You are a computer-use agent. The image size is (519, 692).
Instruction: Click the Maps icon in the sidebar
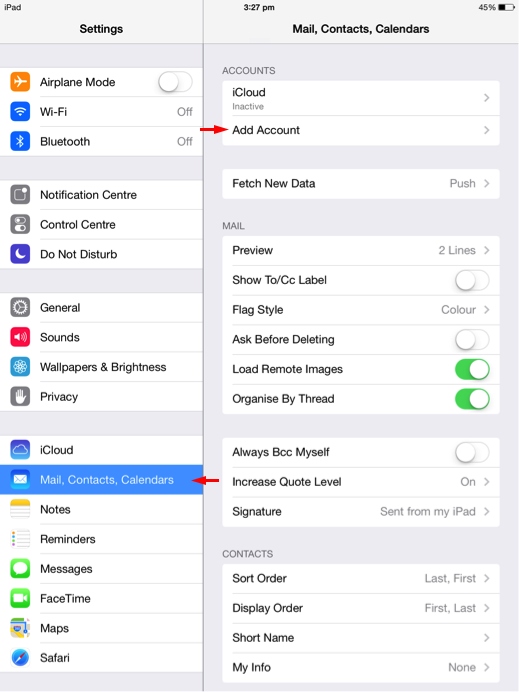pyautogui.click(x=20, y=628)
